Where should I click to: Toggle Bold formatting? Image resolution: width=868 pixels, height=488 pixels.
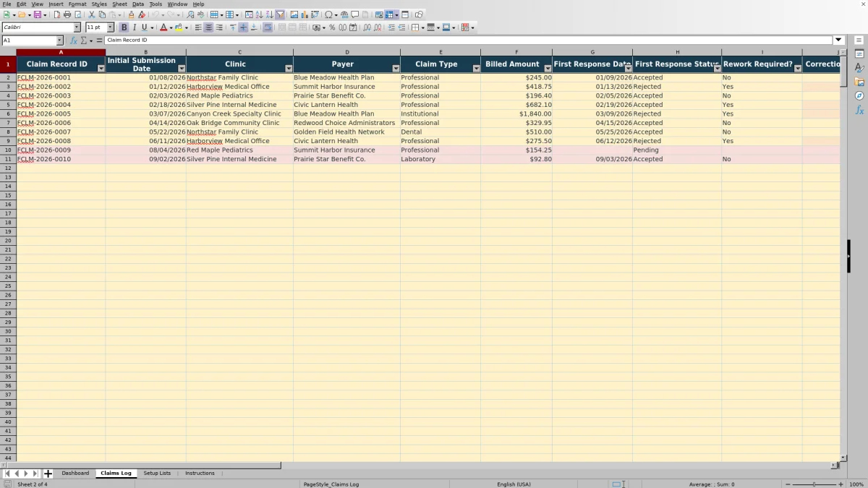(x=124, y=27)
